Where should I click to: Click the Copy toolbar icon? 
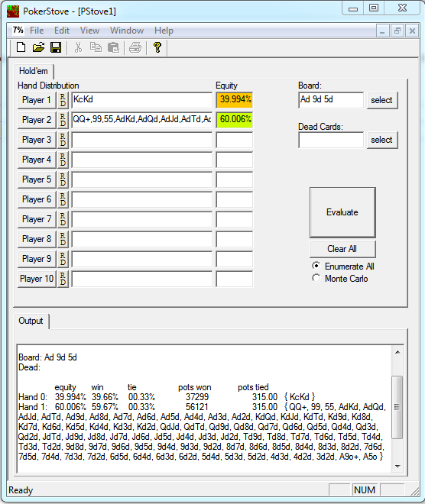96,47
